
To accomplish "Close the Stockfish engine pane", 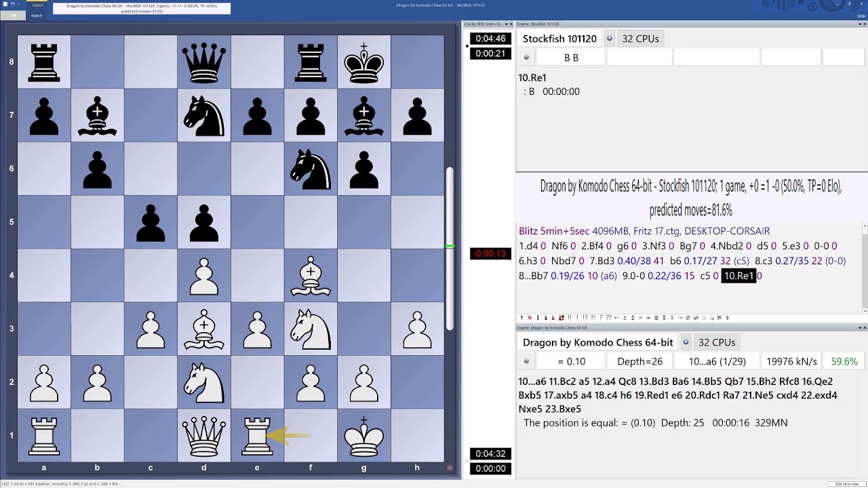I will click(865, 24).
